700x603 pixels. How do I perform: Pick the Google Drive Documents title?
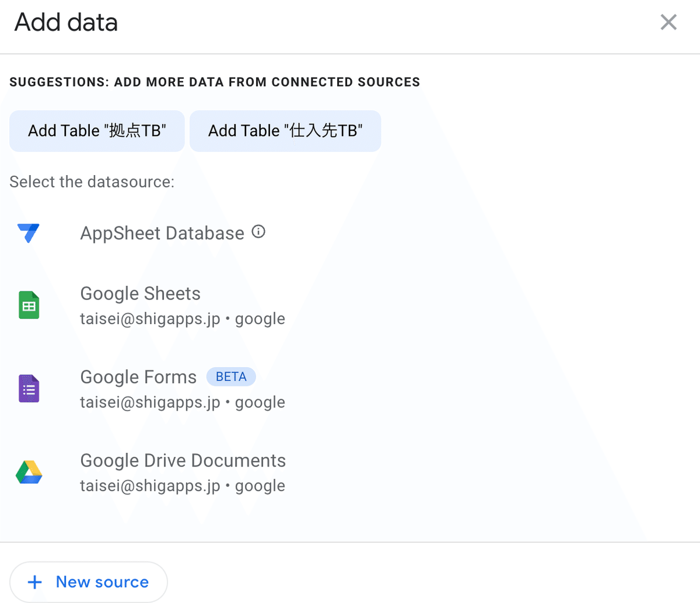coord(183,461)
